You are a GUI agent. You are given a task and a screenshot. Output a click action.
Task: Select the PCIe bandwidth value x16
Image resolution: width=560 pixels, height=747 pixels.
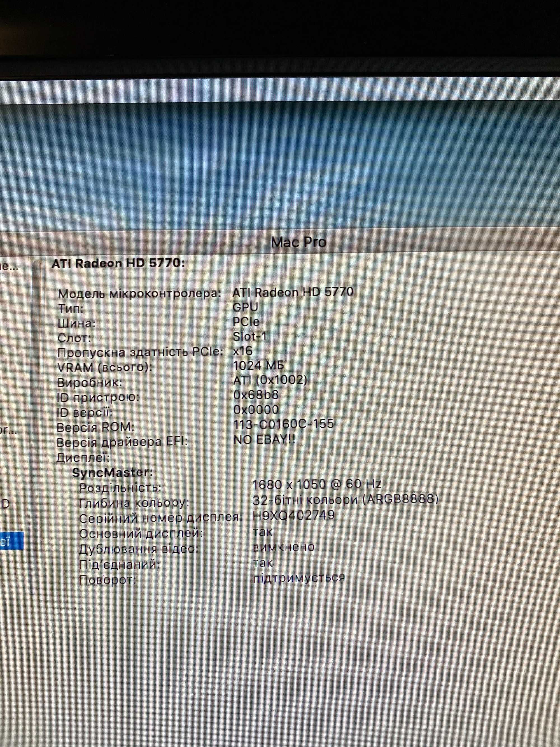point(243,351)
